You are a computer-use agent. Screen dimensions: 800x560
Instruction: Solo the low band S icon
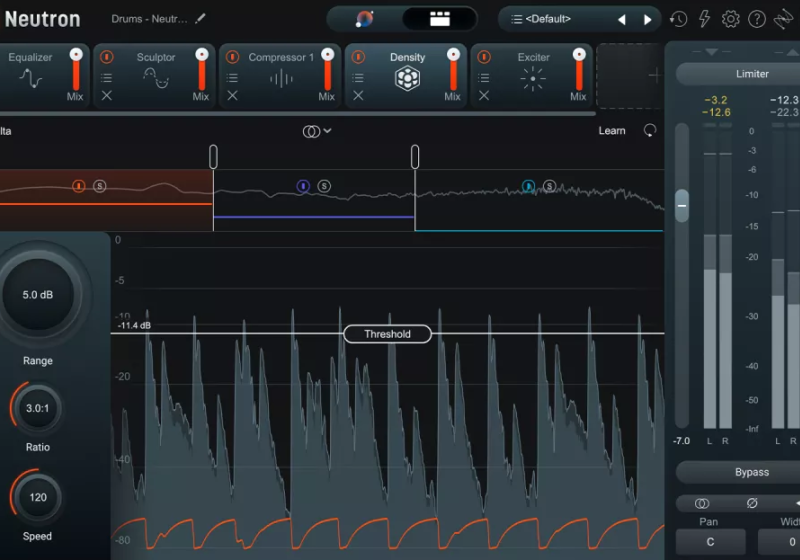tap(100, 186)
